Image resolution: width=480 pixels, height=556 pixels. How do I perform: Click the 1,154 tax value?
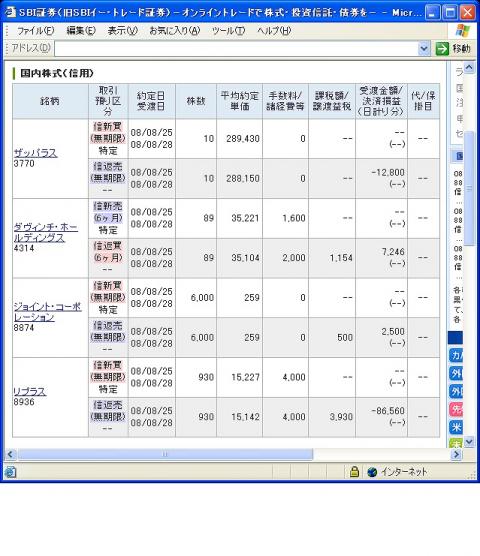pyautogui.click(x=341, y=258)
